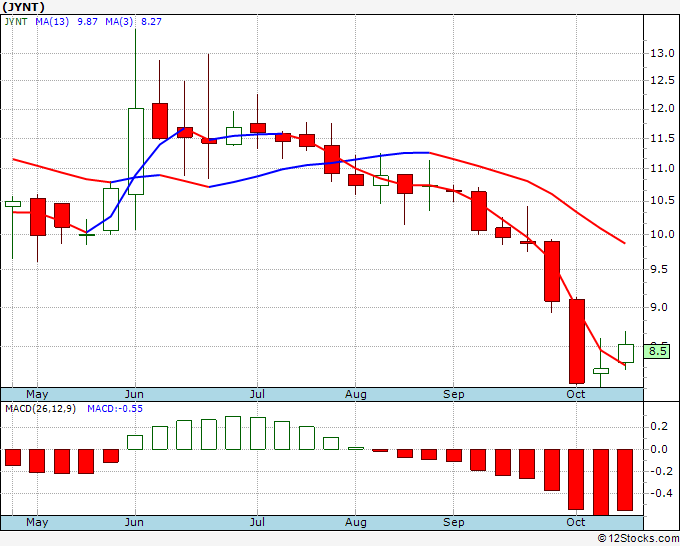Screen dimensions: 680x546
Task: Click the large red early-October candlestick
Action: (x=576, y=341)
